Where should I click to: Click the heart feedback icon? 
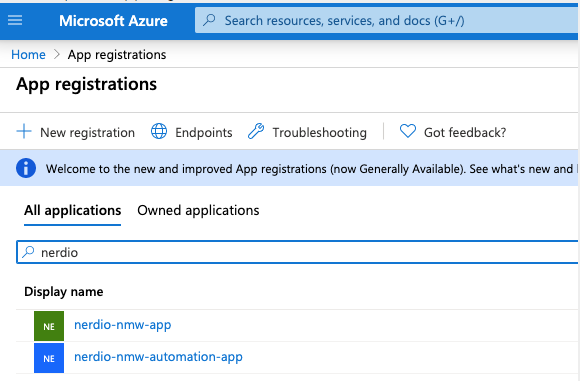click(x=408, y=131)
